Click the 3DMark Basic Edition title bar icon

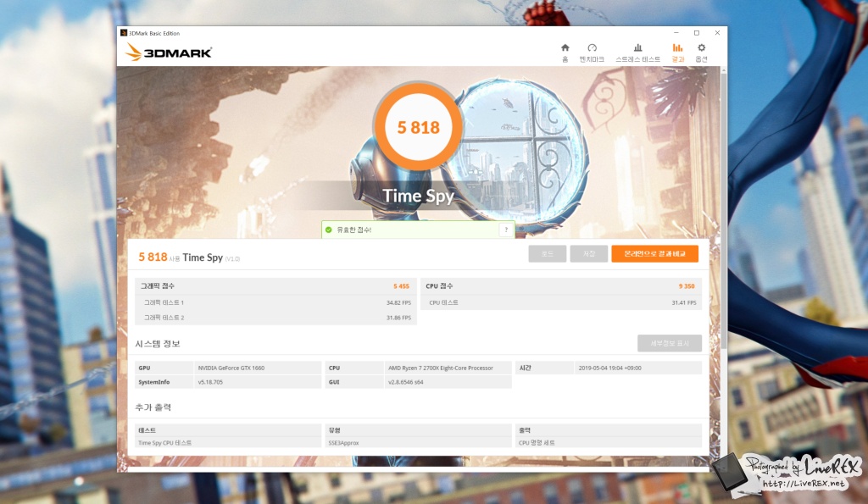pos(124,33)
